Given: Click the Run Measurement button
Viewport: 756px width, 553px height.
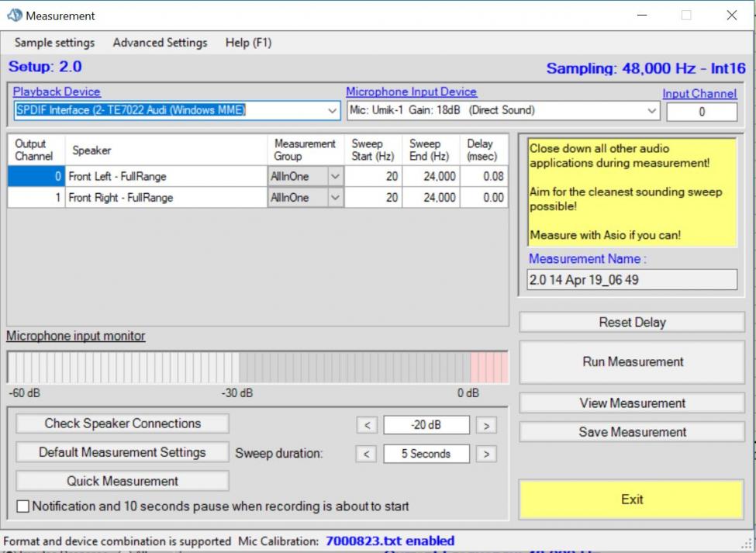Looking at the screenshot, I should [x=632, y=362].
